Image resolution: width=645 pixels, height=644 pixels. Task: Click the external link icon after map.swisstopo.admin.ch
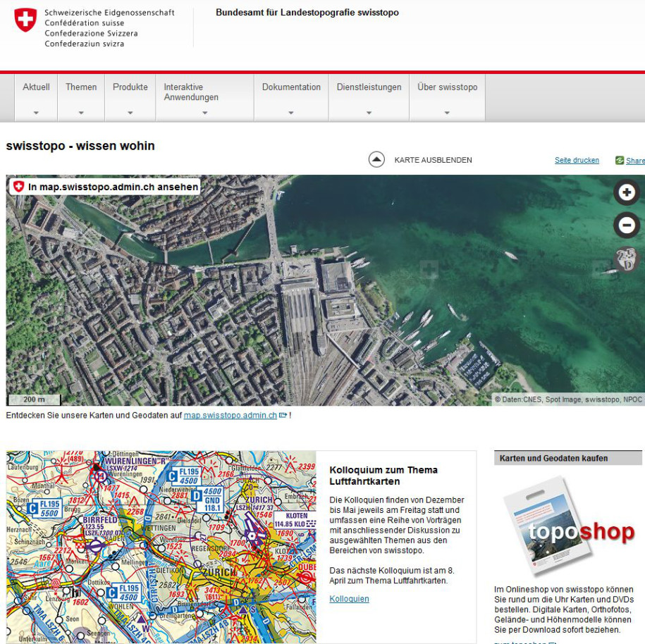click(x=283, y=415)
